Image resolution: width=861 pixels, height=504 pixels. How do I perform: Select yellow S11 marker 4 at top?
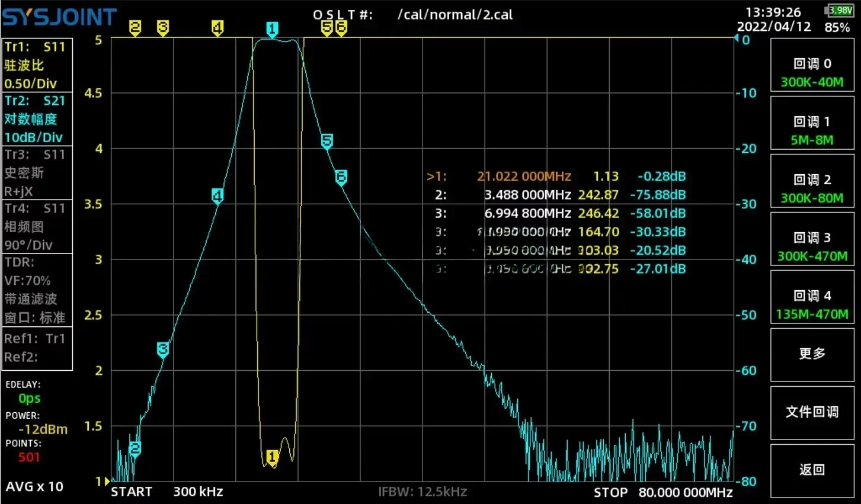point(217,28)
